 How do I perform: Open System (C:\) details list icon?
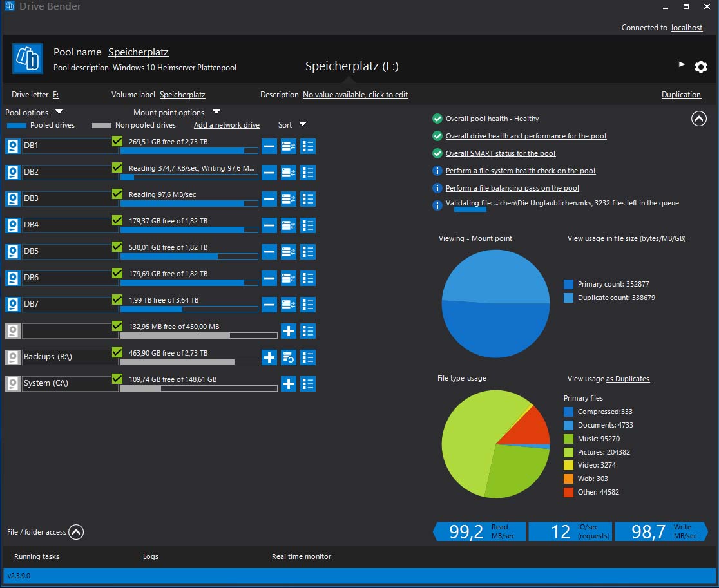tap(308, 384)
